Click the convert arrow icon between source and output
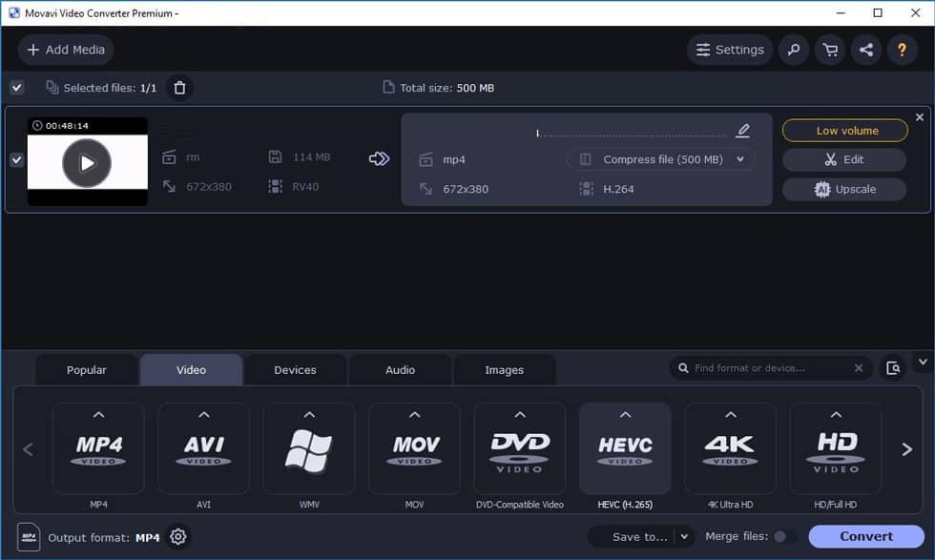This screenshot has height=560, width=935. [x=379, y=158]
